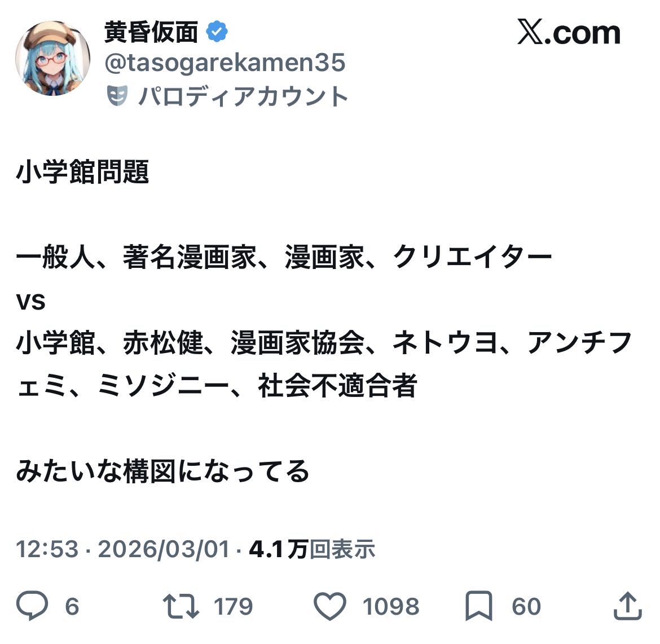Image resolution: width=660 pixels, height=644 pixels.
Task: Click the 小学館問題 heading text
Action: 82,171
